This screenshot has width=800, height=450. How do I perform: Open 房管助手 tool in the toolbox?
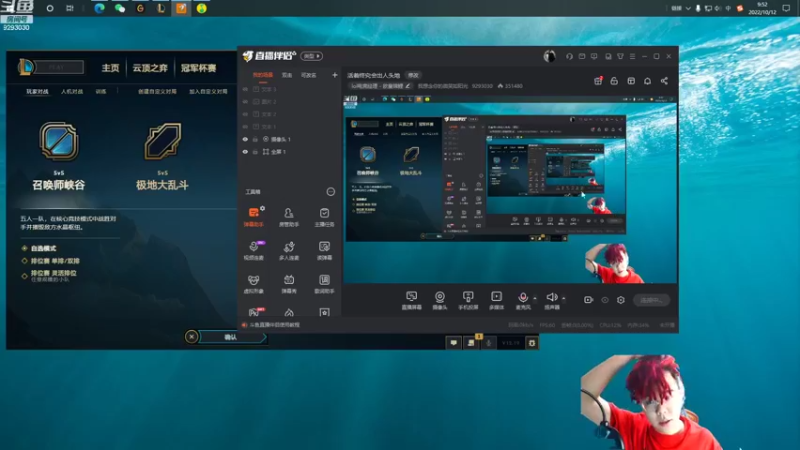coord(289,216)
